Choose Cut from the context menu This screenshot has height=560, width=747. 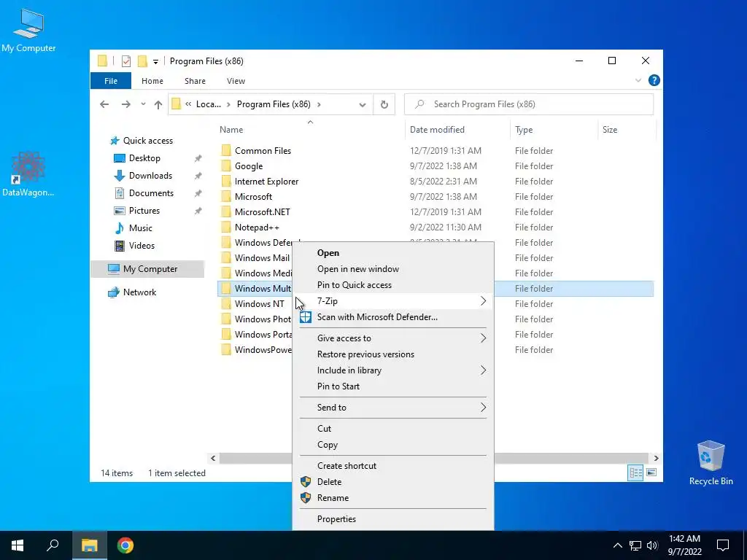point(393,429)
